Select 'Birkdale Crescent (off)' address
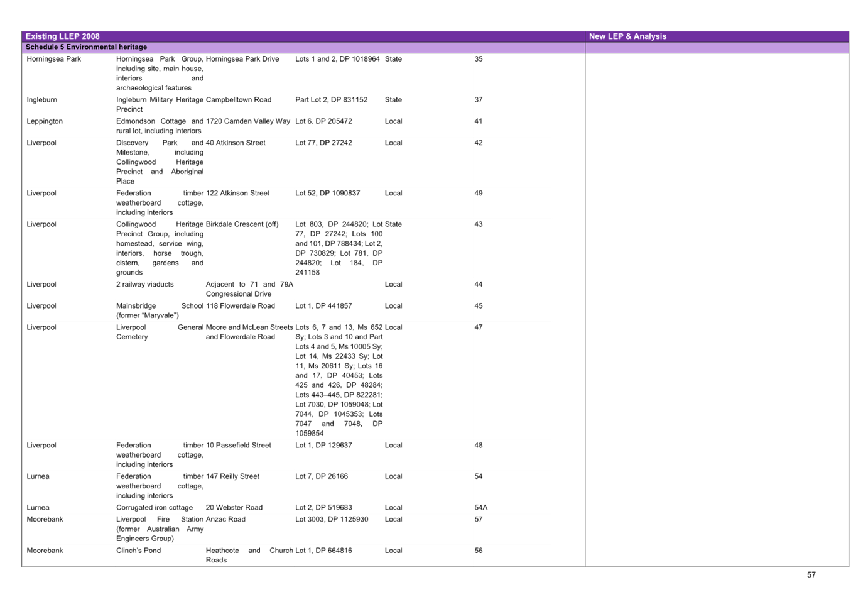Screen dimensions: 868x614 (x=242, y=224)
